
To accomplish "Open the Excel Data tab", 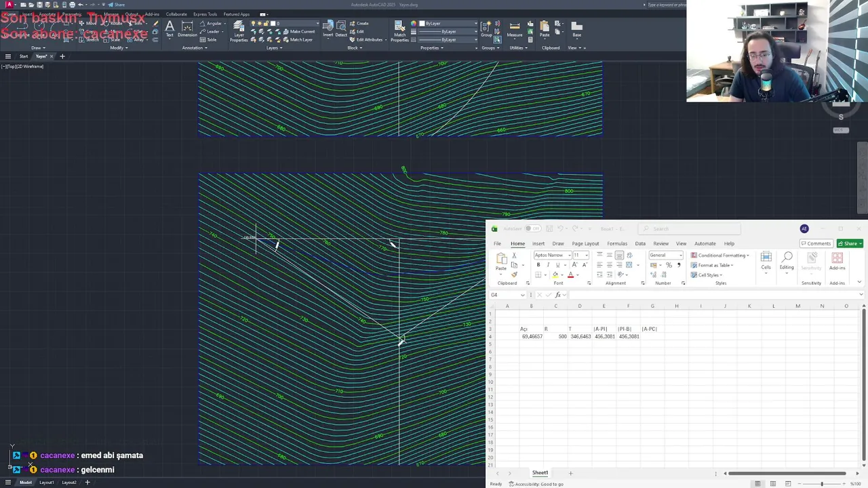I will pos(640,243).
